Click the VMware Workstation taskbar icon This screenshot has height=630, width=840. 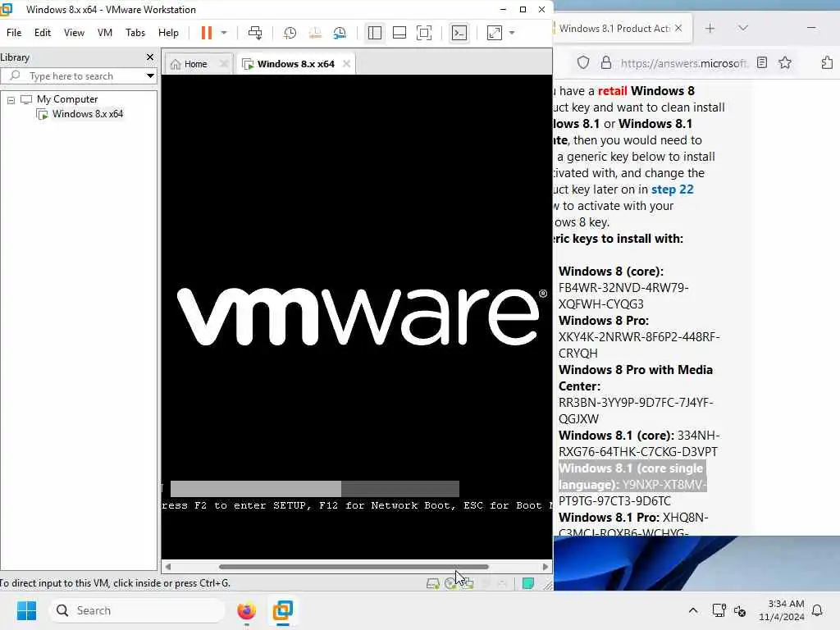[283, 610]
